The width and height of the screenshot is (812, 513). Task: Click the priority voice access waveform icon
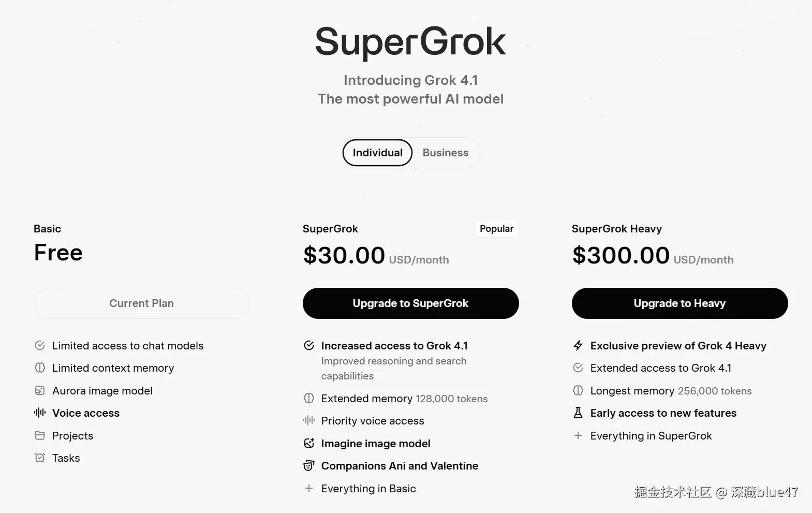309,420
